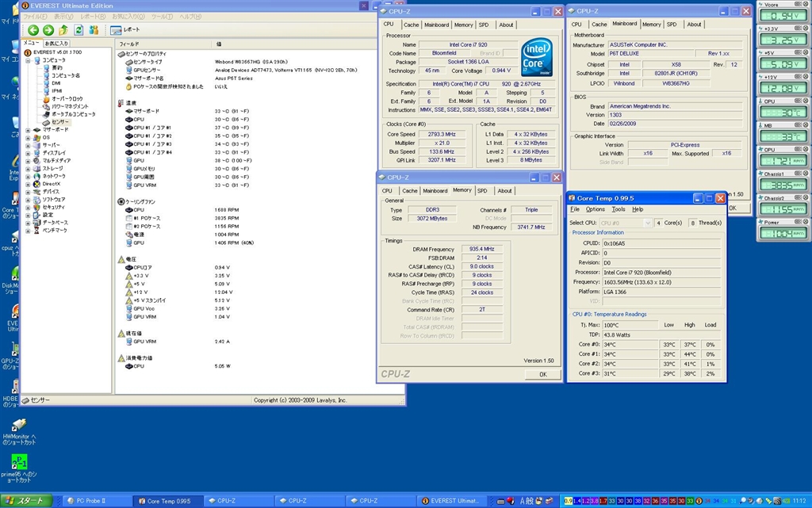Switch to Cache tab in CPU-Z Processor window
This screenshot has height=508, width=812.
pyautogui.click(x=412, y=25)
